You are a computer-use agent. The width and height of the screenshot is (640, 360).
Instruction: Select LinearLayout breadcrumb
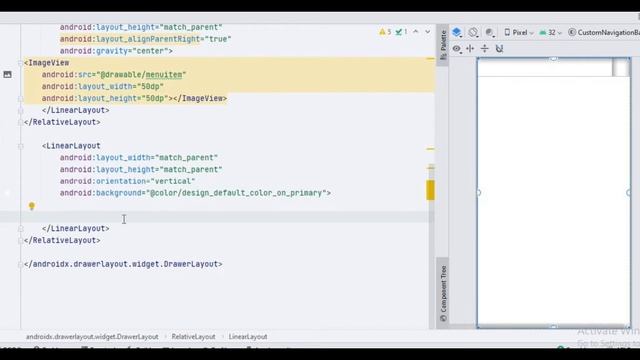[248, 337]
